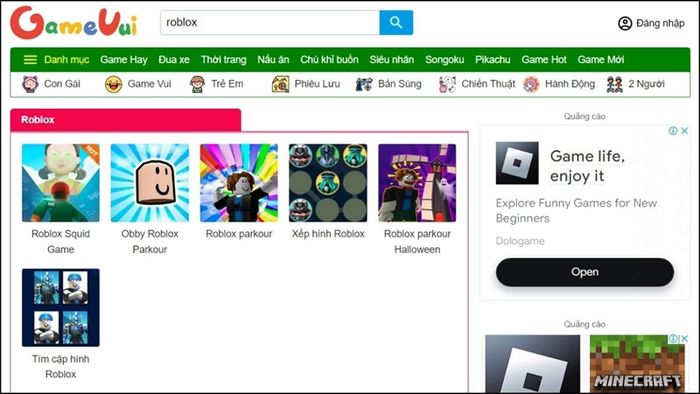Viewport: 700px width, 394px height.
Task: Open Roblox parkour rainbow thumbnail
Action: tap(239, 182)
